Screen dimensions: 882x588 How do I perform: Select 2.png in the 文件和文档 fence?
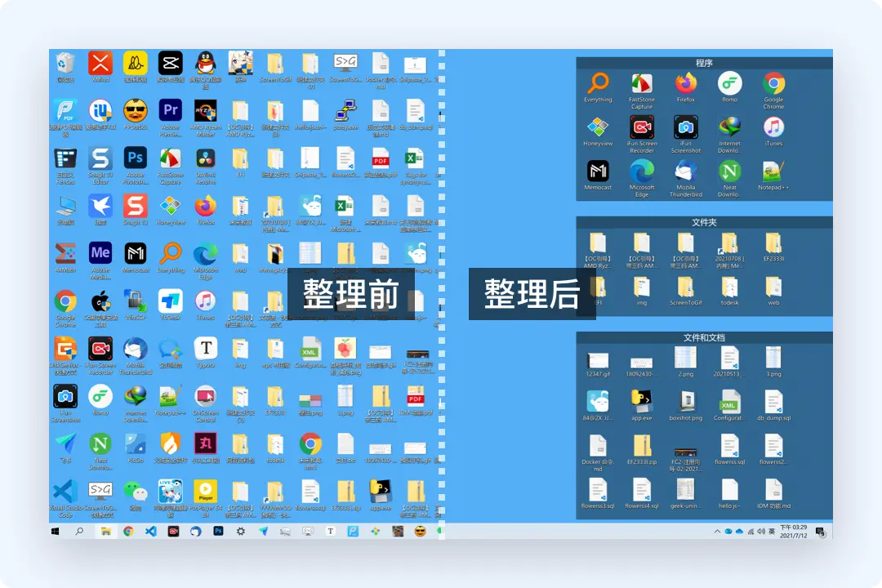tap(685, 358)
